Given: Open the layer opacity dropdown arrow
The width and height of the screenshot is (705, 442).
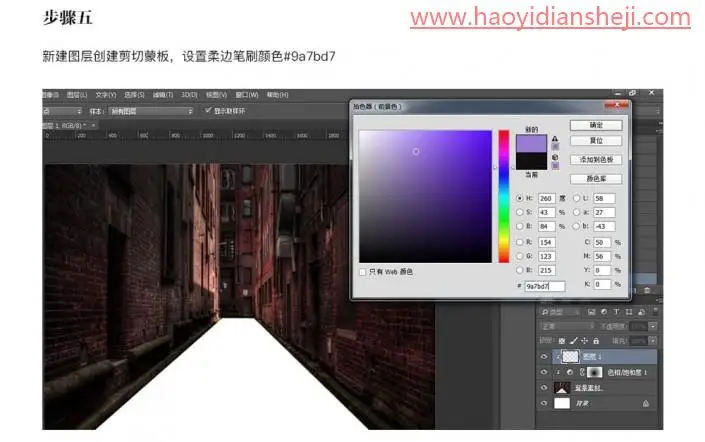Looking at the screenshot, I should tap(653, 326).
